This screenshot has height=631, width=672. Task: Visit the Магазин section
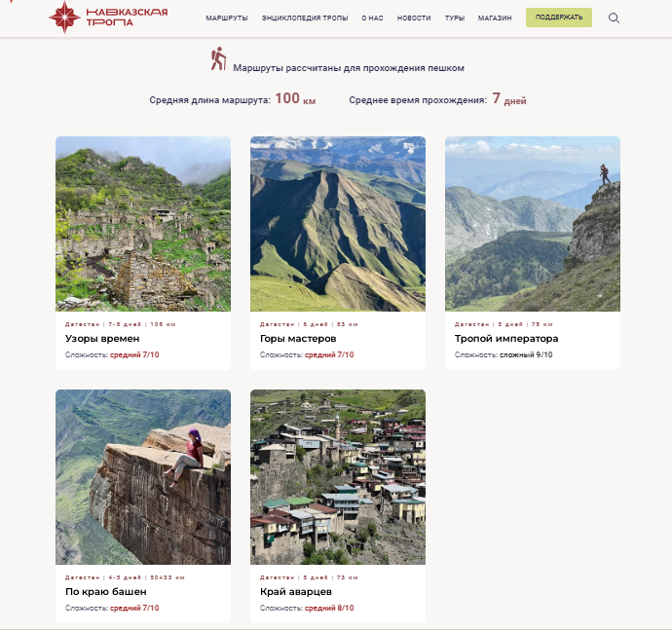click(x=495, y=18)
